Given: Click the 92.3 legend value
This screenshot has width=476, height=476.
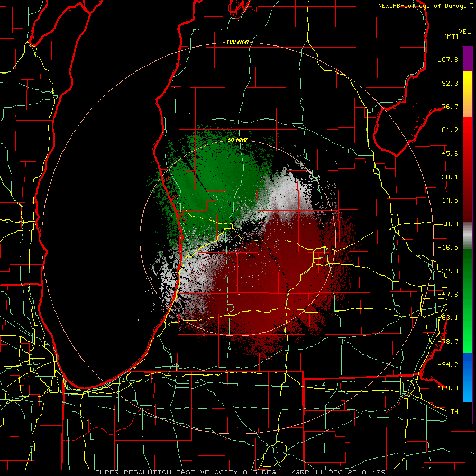Looking at the screenshot, I should pos(450,83).
